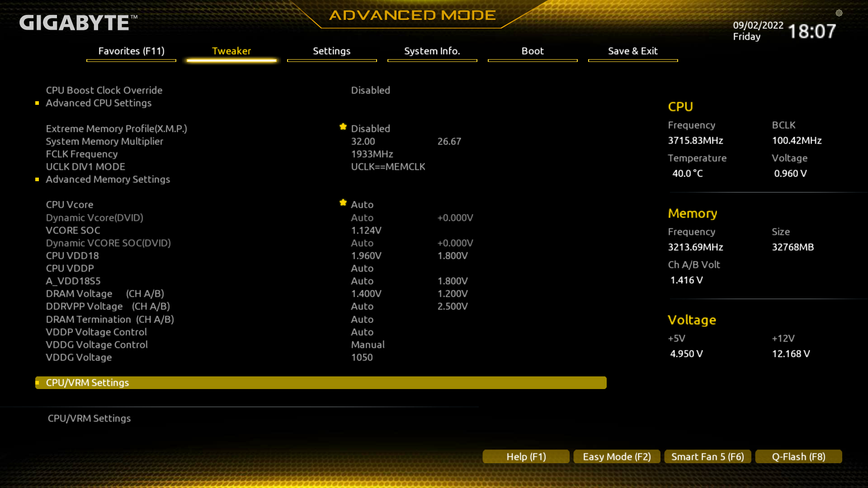Select the Boot tab

click(x=532, y=51)
